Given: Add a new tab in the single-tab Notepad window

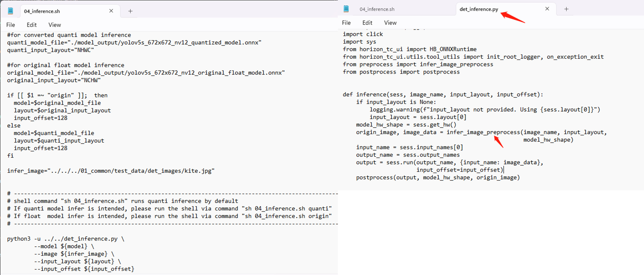Looking at the screenshot, I should click(x=130, y=11).
